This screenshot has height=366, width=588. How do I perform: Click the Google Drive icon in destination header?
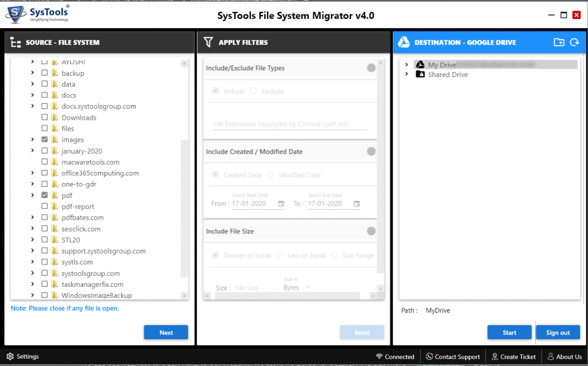[x=402, y=42]
